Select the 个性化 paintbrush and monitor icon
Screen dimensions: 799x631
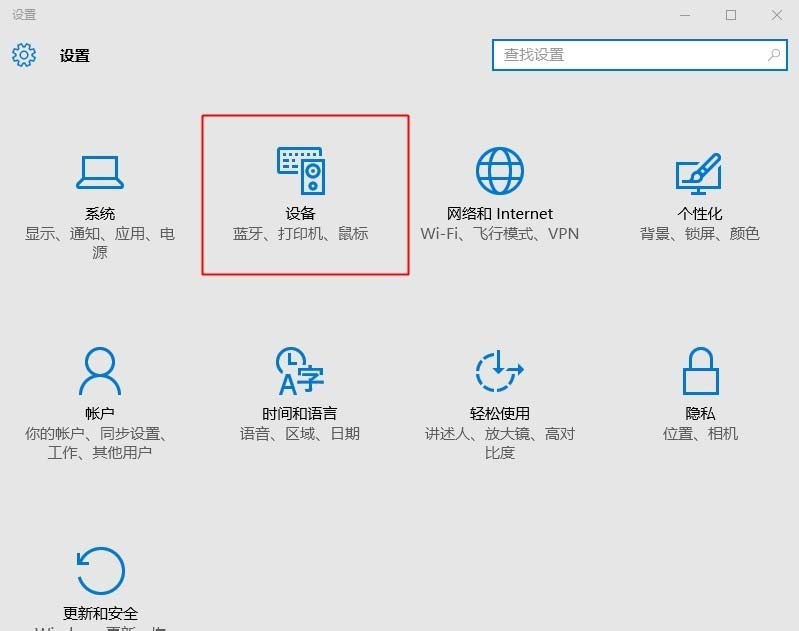(x=699, y=173)
